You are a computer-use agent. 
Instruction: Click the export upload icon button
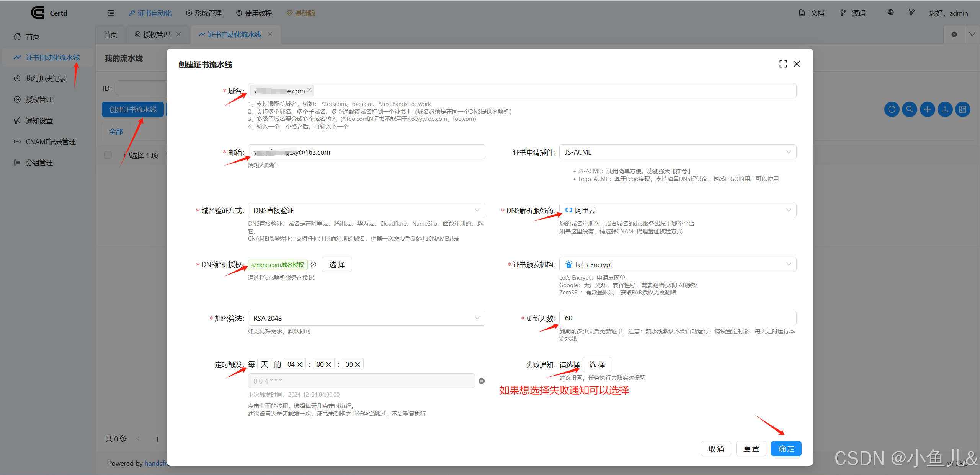pos(945,110)
